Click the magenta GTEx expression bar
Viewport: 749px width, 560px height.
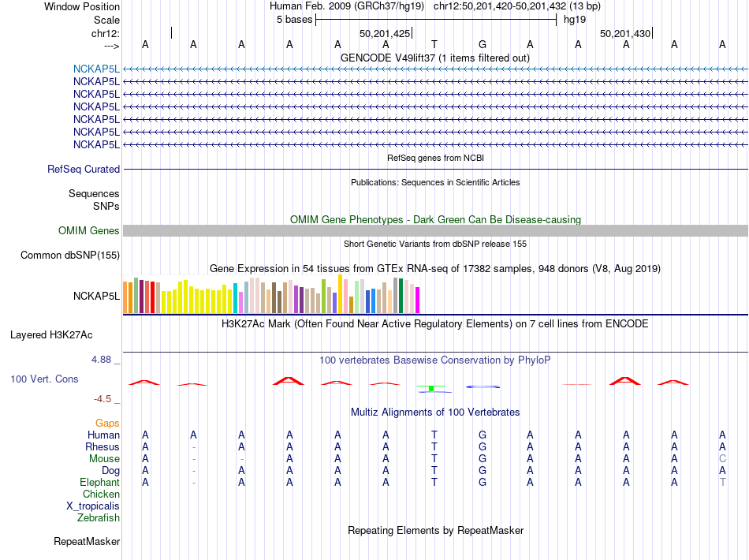tap(418, 300)
